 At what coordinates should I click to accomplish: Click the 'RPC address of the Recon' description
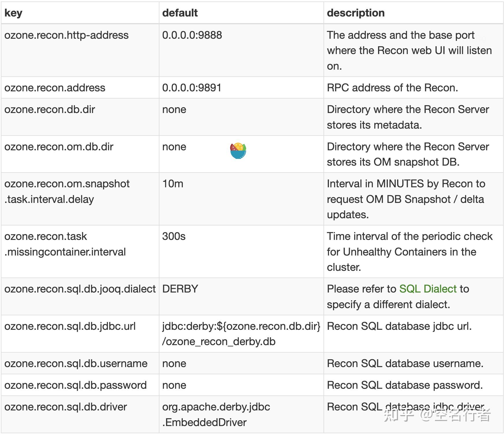392,88
